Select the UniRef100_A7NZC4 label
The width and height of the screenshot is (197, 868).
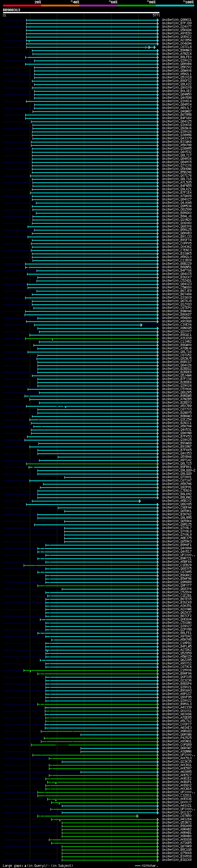tap(176, 54)
